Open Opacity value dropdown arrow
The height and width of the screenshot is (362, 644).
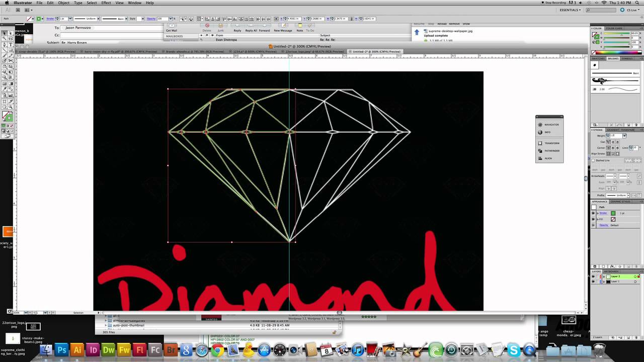[171, 19]
